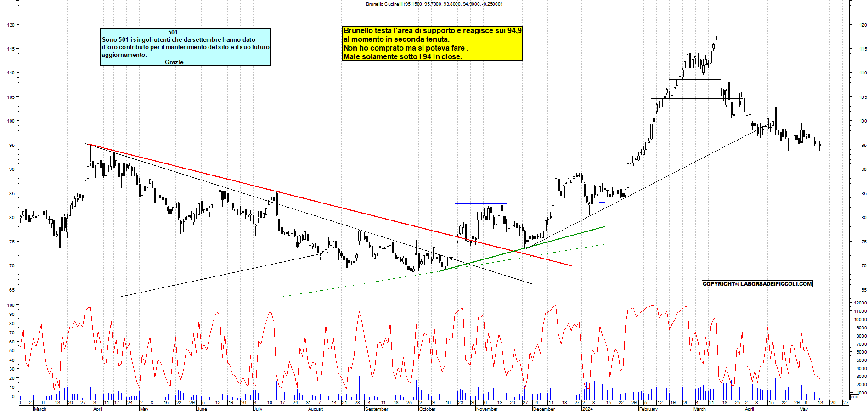This screenshot has width=868, height=411.
Task: Click the 3000 volume axis value
Action: [861, 377]
